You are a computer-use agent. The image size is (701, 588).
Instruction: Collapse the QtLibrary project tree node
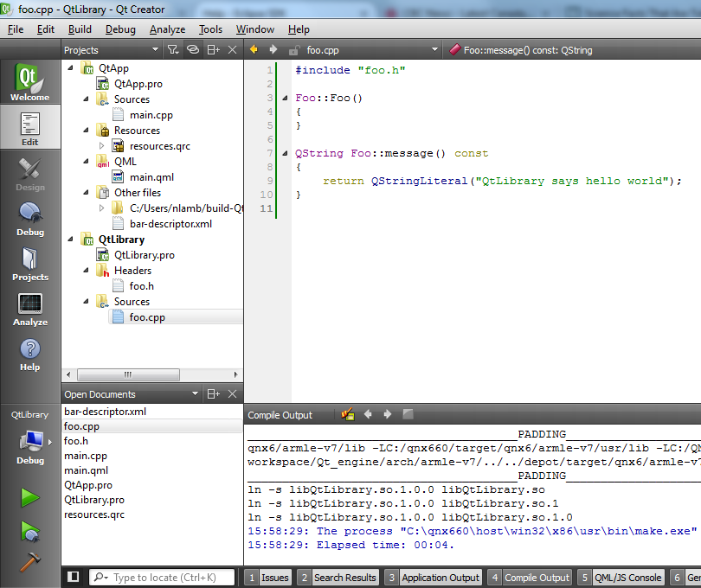71,240
